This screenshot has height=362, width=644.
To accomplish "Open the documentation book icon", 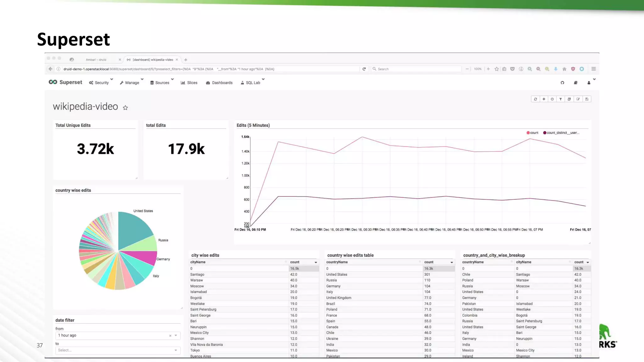I will tap(575, 83).
